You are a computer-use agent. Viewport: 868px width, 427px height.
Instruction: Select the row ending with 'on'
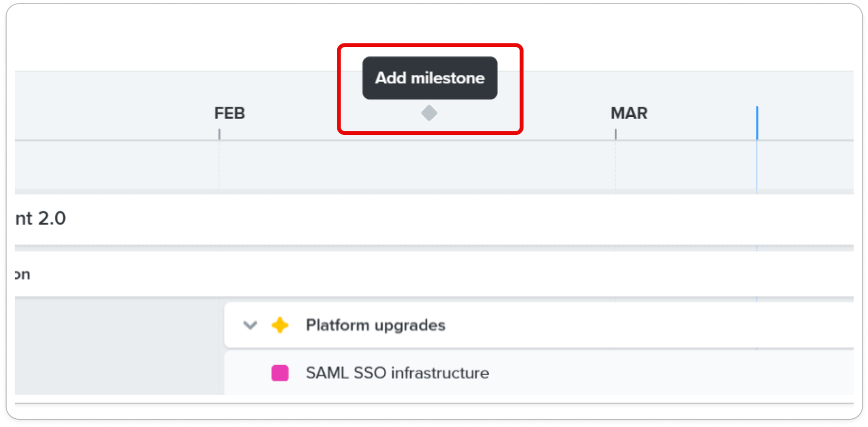[x=434, y=274]
